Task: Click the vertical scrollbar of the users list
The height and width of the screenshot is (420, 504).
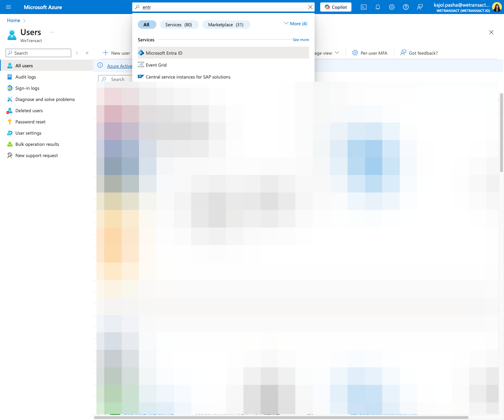Action: coord(502,133)
